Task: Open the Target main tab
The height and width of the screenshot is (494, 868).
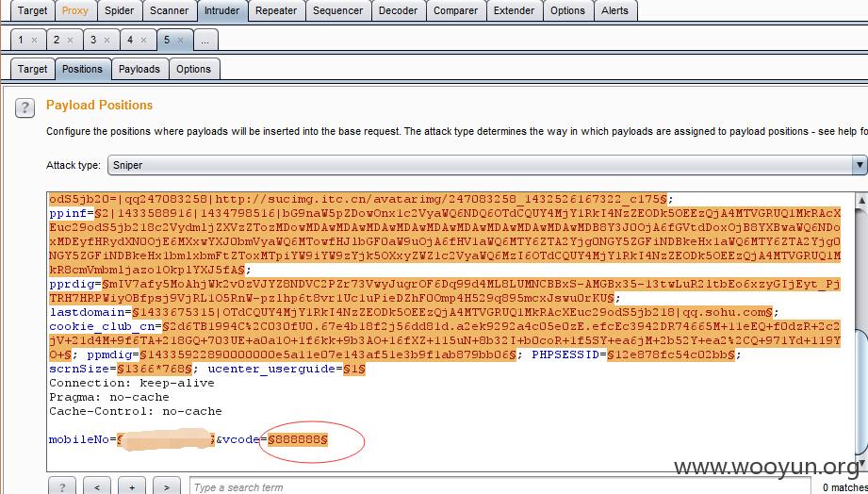Action: (32, 10)
